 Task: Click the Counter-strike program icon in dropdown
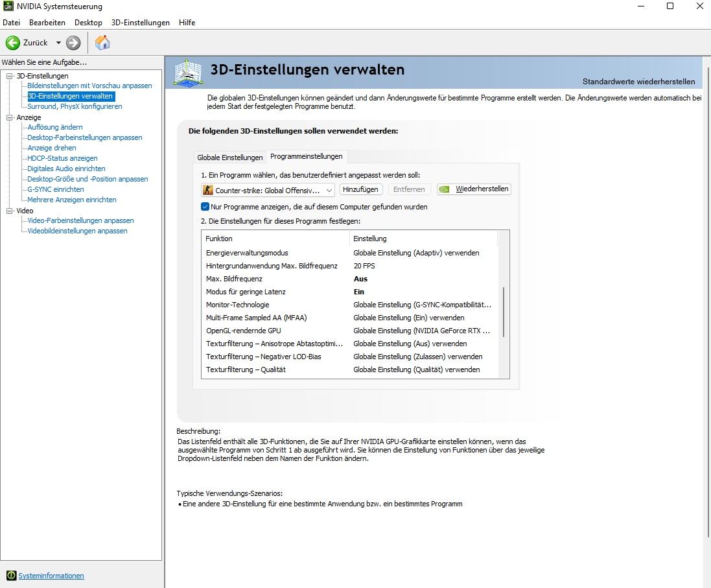[207, 190]
